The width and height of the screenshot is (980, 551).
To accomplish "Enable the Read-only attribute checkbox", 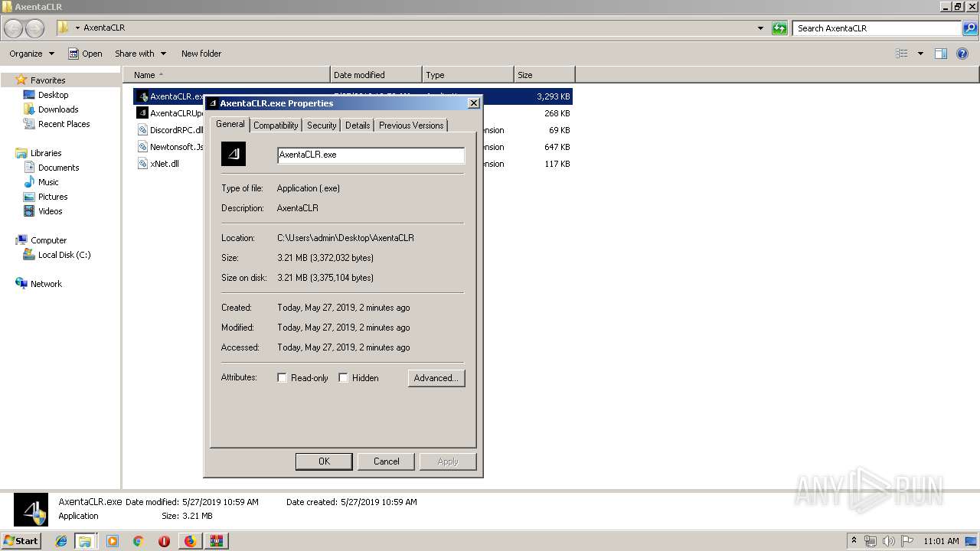I will pyautogui.click(x=283, y=378).
